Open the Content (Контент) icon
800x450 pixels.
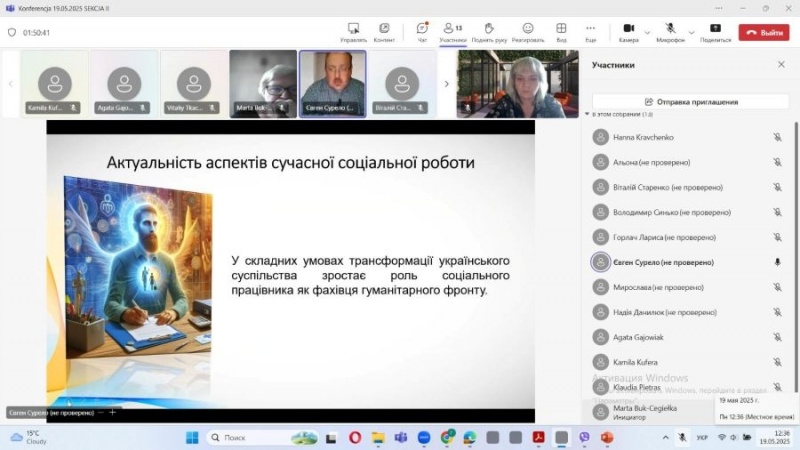pos(384,31)
